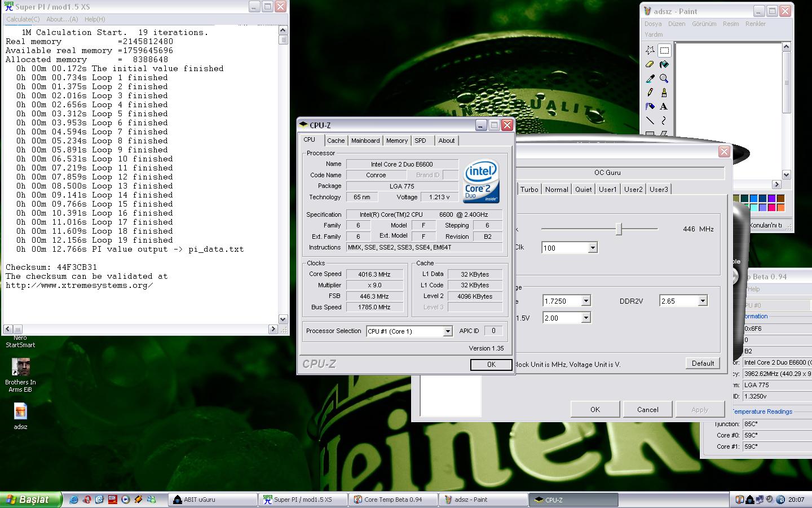Select the rectangular Select tool in Paint
Image resolution: width=812 pixels, height=508 pixels.
point(664,50)
